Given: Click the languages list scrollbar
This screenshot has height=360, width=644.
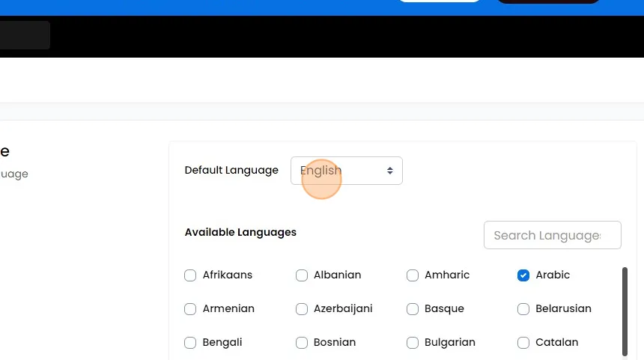Looking at the screenshot, I should [x=625, y=311].
